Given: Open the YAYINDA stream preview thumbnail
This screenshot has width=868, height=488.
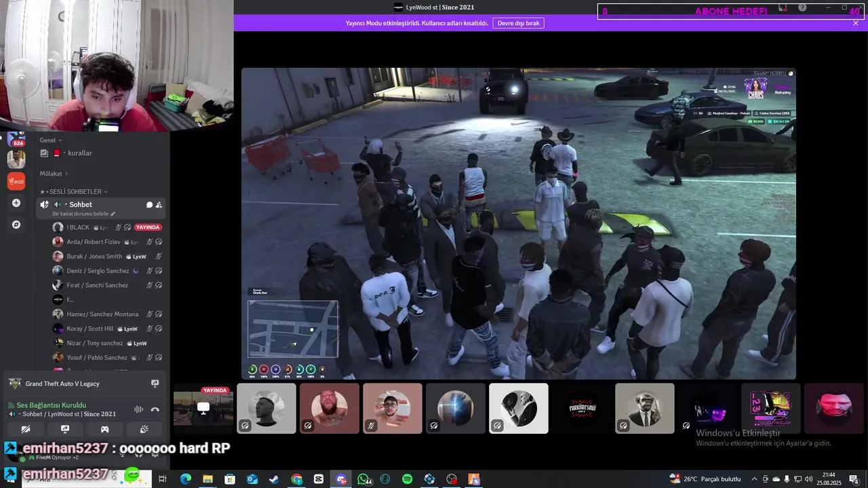Looking at the screenshot, I should (203, 408).
